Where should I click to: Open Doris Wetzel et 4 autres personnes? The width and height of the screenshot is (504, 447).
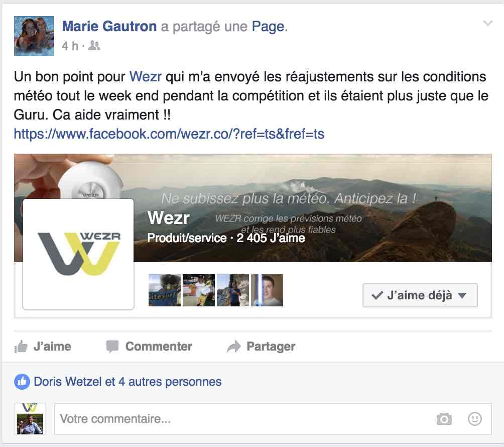click(128, 382)
